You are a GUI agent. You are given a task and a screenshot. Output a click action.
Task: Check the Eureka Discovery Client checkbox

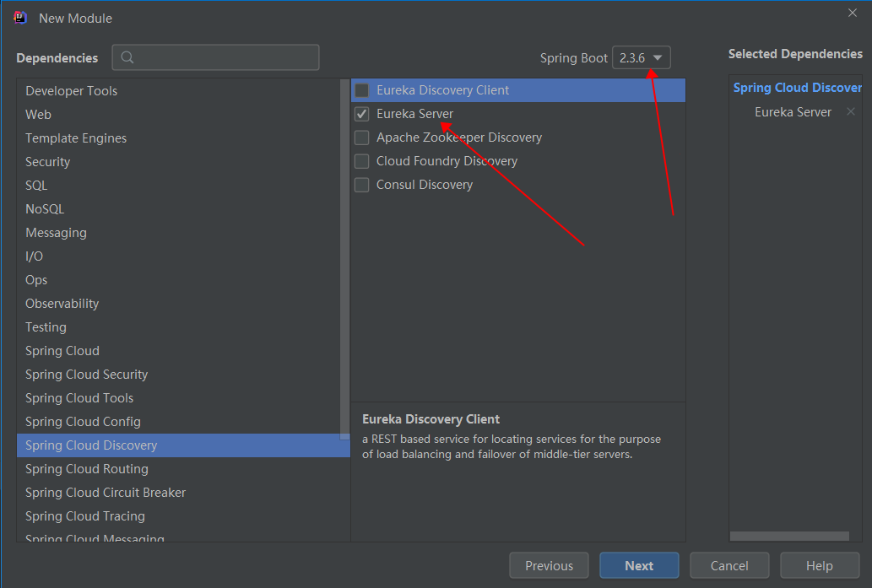pos(361,90)
